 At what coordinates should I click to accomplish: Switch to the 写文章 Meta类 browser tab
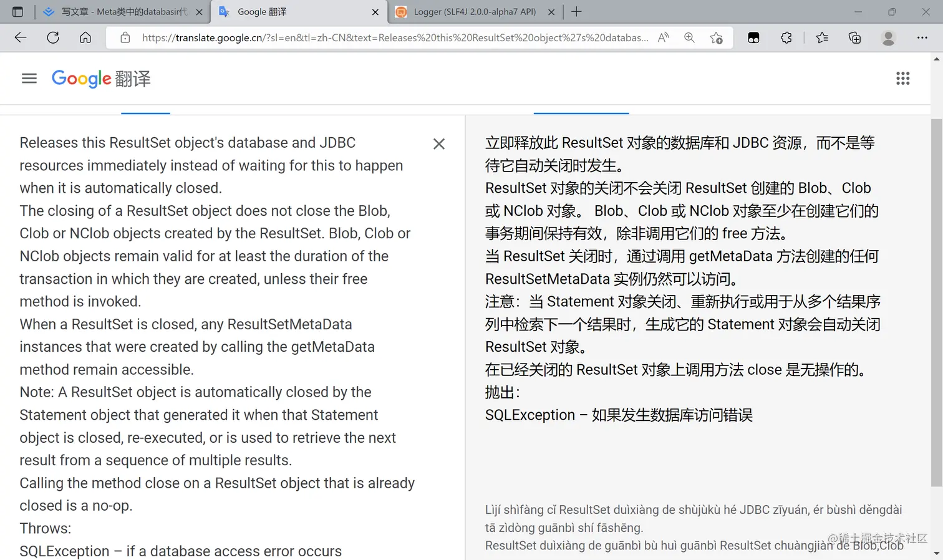coord(123,12)
